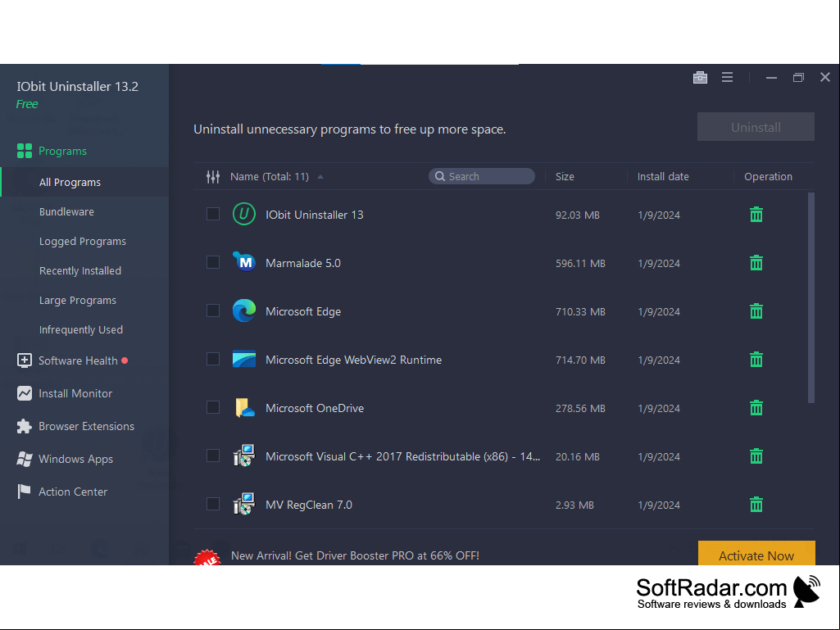
Task: Select the Microsoft Edge checkbox
Action: click(213, 310)
